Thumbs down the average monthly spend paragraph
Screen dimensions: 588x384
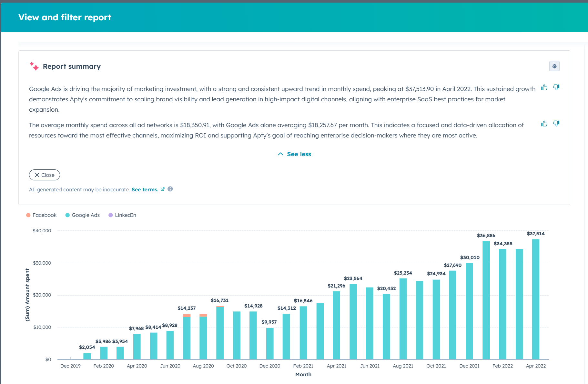pos(556,124)
